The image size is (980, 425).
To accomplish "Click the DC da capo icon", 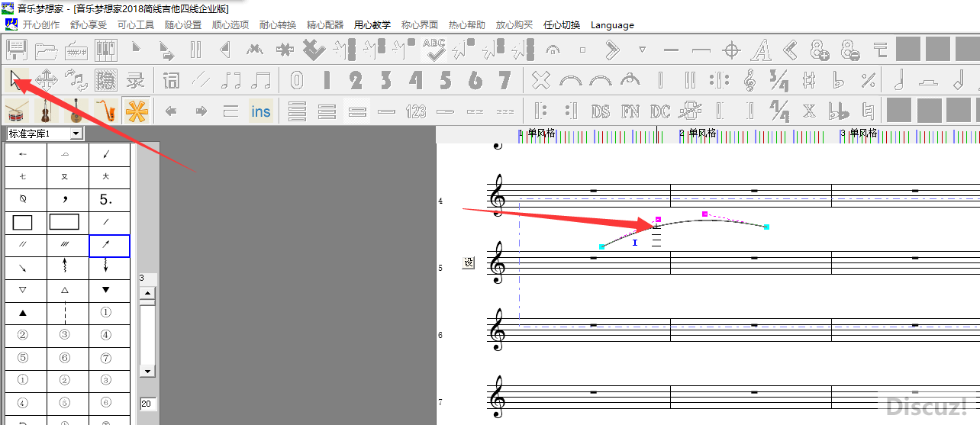I will pyautogui.click(x=660, y=111).
